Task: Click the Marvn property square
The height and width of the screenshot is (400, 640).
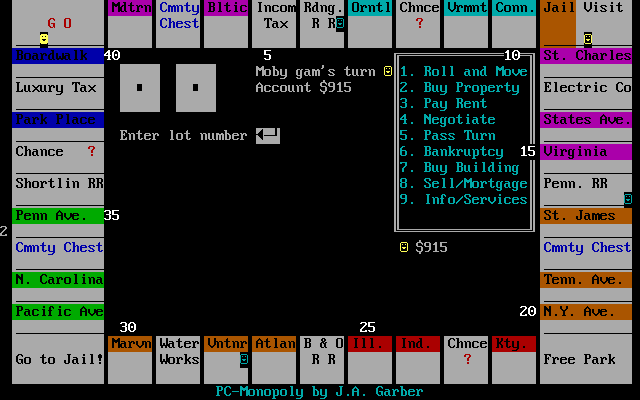Action: (x=130, y=360)
